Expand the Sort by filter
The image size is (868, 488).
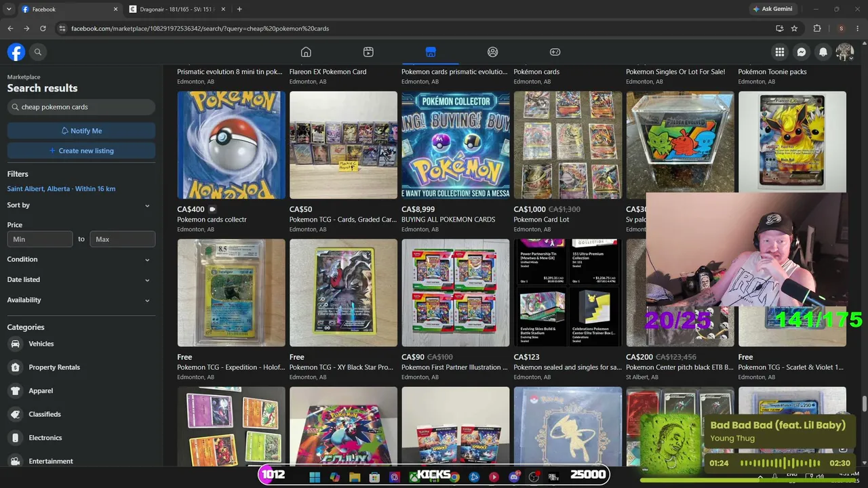tap(81, 205)
